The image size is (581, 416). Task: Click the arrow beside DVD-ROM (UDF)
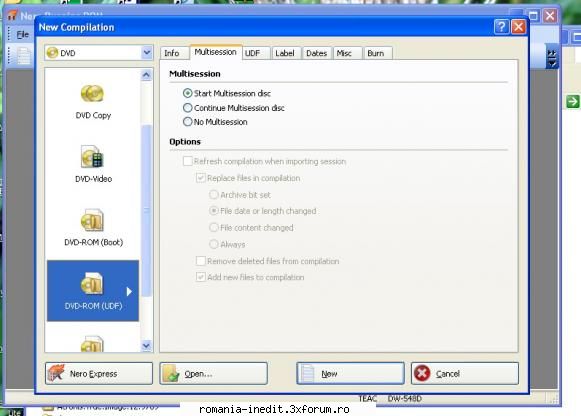tap(129, 292)
